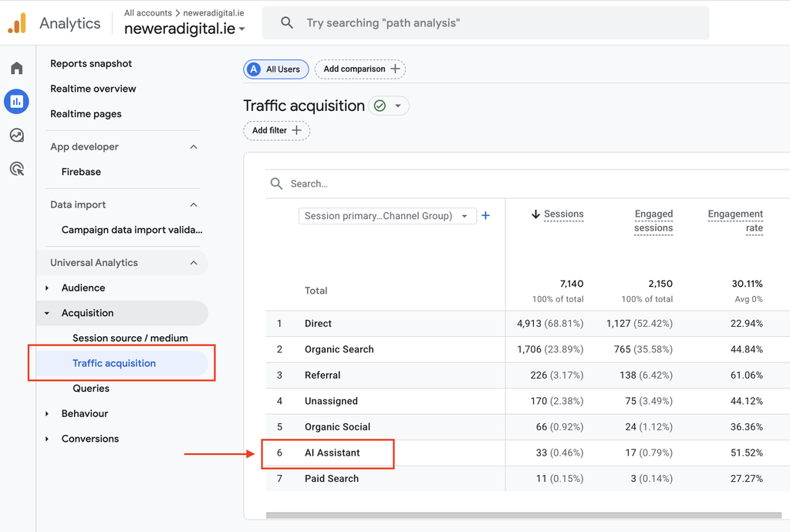Open the Realtime overview report
This screenshot has width=790, height=532.
point(93,89)
